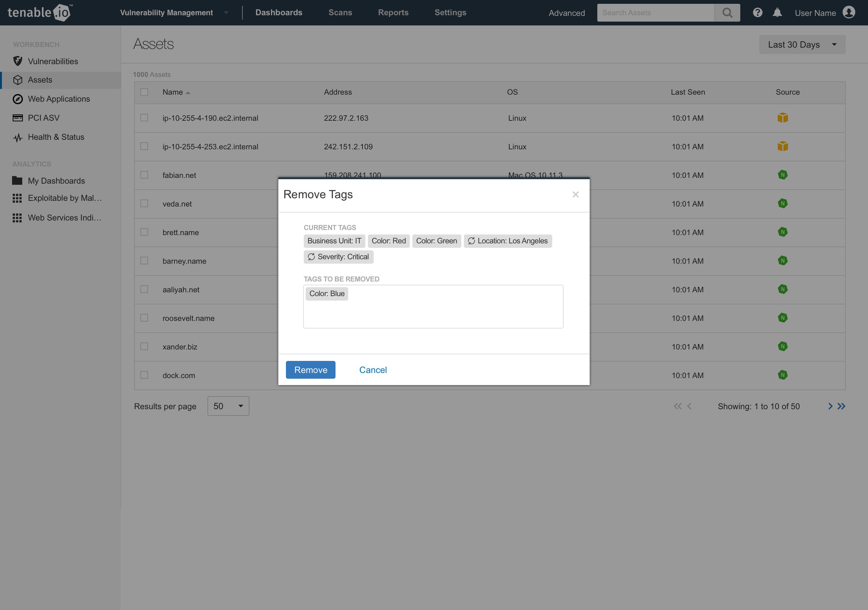This screenshot has width=868, height=610.
Task: Select the PCI ASV card icon
Action: [17, 118]
